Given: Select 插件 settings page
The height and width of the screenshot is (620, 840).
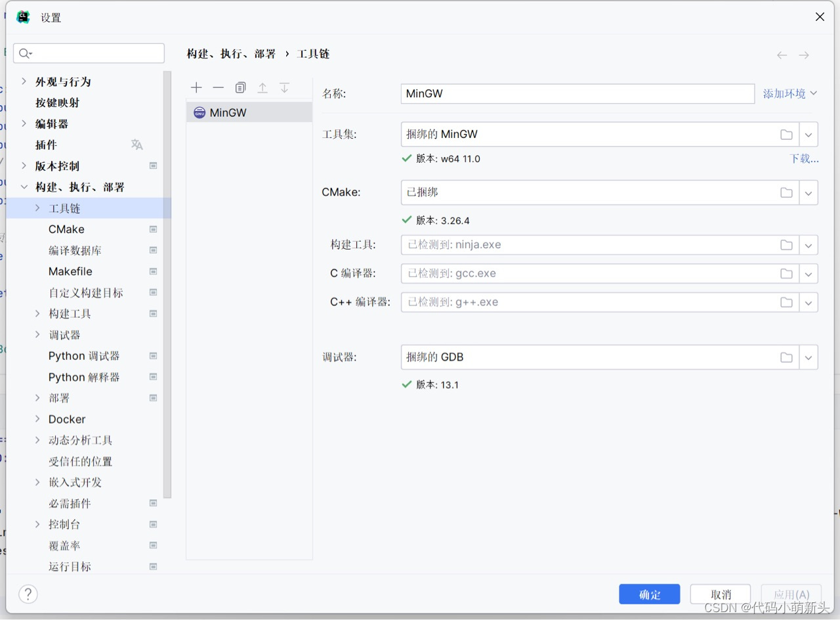Looking at the screenshot, I should point(46,144).
